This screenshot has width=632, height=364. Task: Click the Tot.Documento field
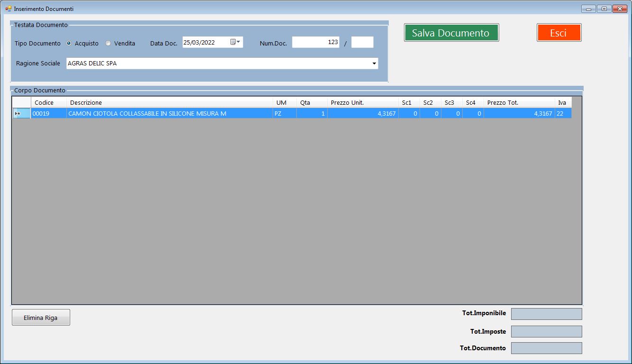[547, 348]
